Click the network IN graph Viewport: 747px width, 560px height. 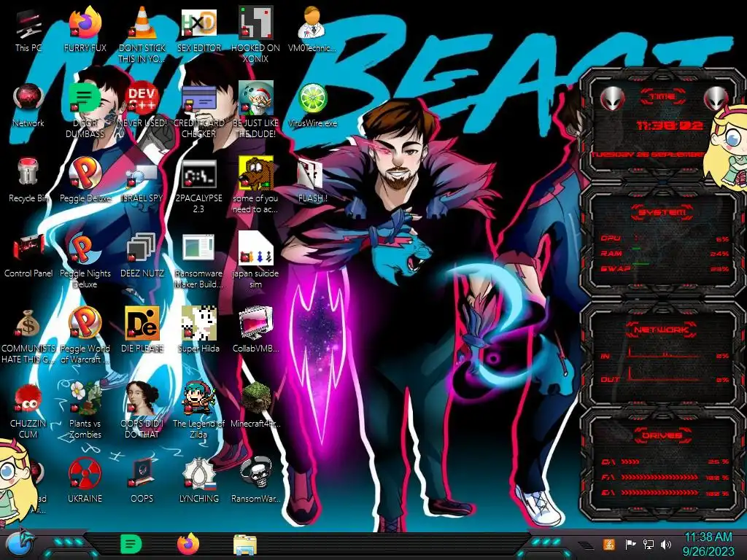pyautogui.click(x=665, y=354)
